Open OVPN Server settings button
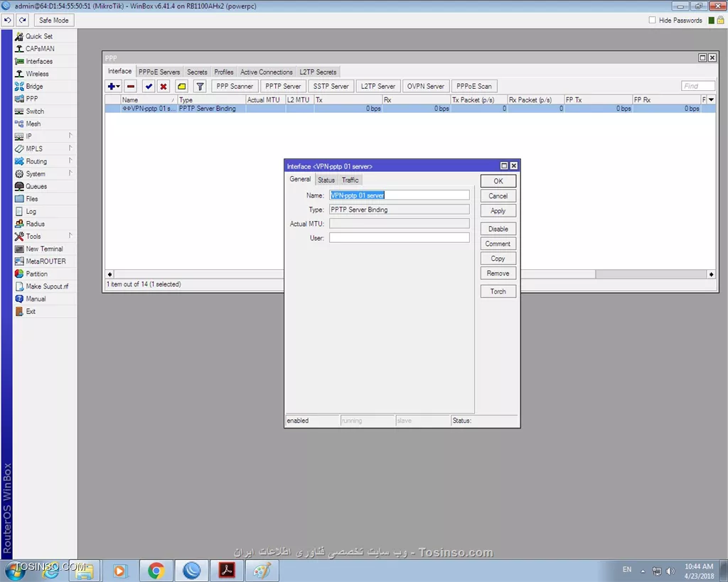The image size is (728, 582). (425, 86)
